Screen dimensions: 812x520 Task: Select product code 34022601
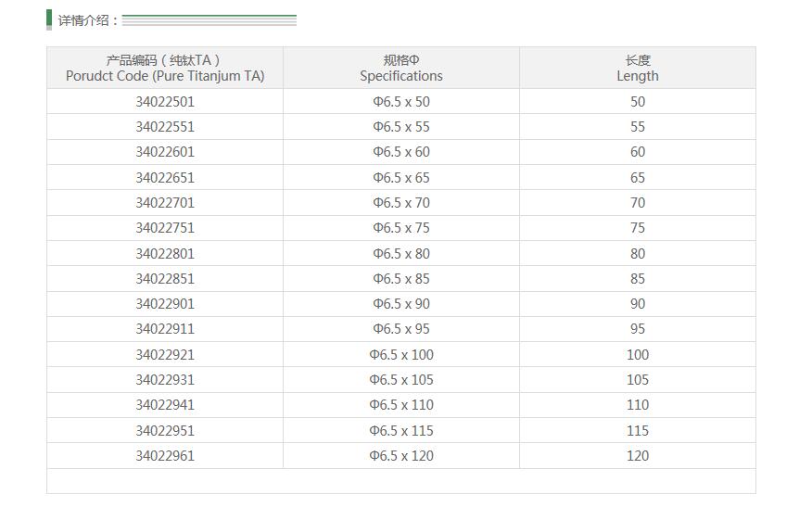point(165,152)
